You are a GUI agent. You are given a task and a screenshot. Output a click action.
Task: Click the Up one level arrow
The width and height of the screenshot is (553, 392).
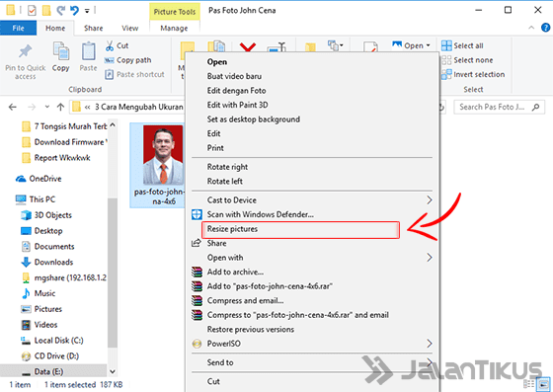coord(60,107)
